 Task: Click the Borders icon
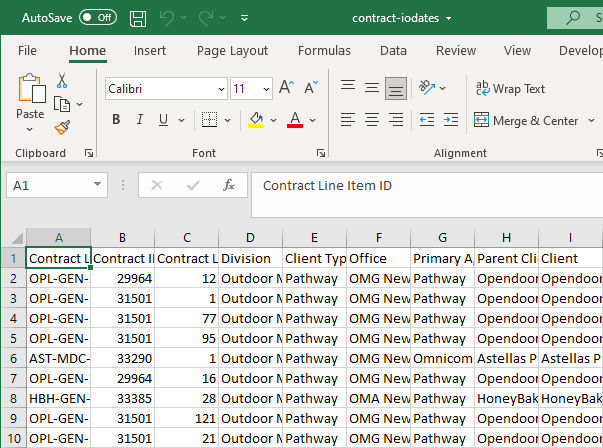click(209, 120)
